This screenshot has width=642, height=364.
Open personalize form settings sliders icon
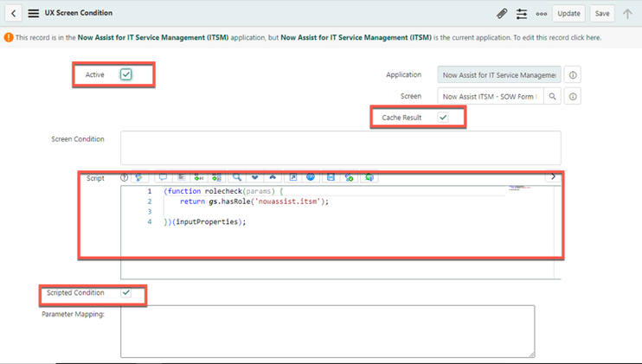click(522, 14)
